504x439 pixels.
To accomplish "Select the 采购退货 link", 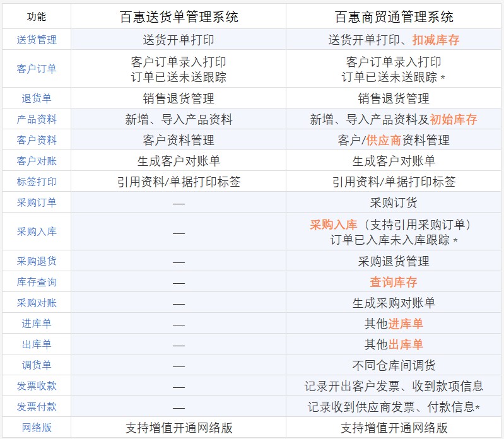I will pos(37,261).
